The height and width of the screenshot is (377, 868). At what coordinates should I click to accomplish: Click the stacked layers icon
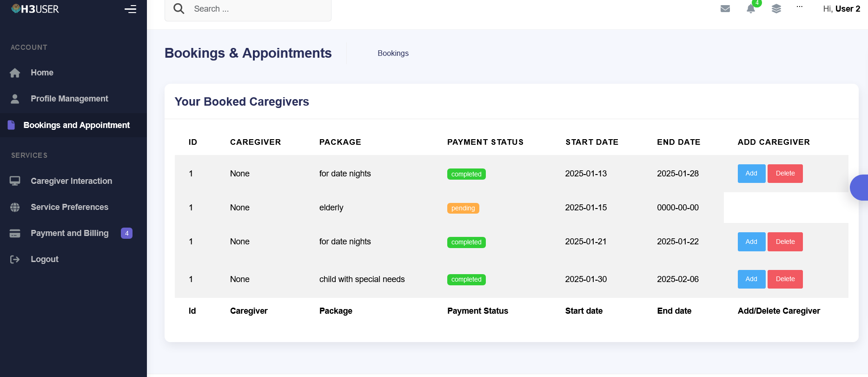(x=776, y=9)
